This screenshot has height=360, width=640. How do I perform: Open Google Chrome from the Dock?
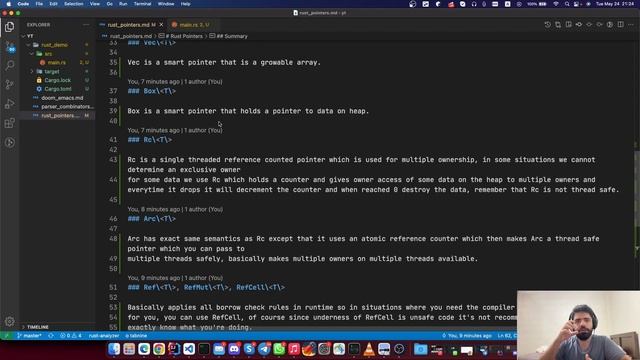(159, 349)
